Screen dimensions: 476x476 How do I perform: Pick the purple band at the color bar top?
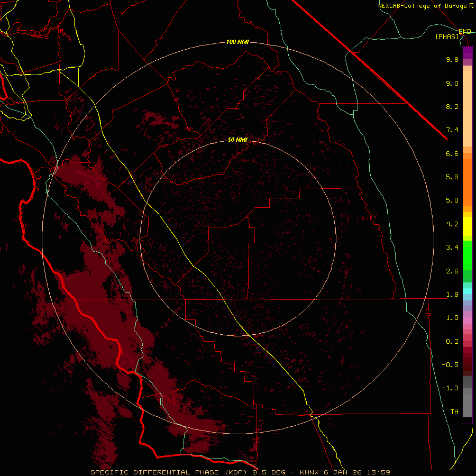coord(467,53)
